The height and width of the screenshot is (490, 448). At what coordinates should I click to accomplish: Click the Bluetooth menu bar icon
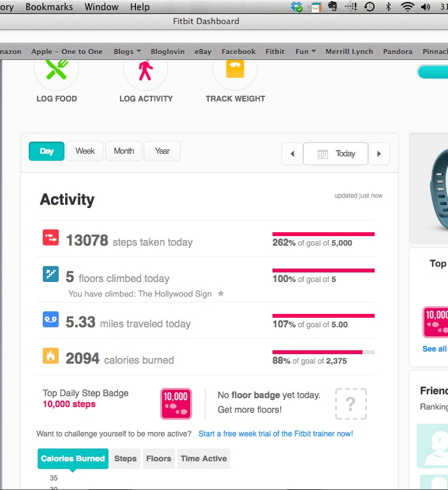point(388,6)
